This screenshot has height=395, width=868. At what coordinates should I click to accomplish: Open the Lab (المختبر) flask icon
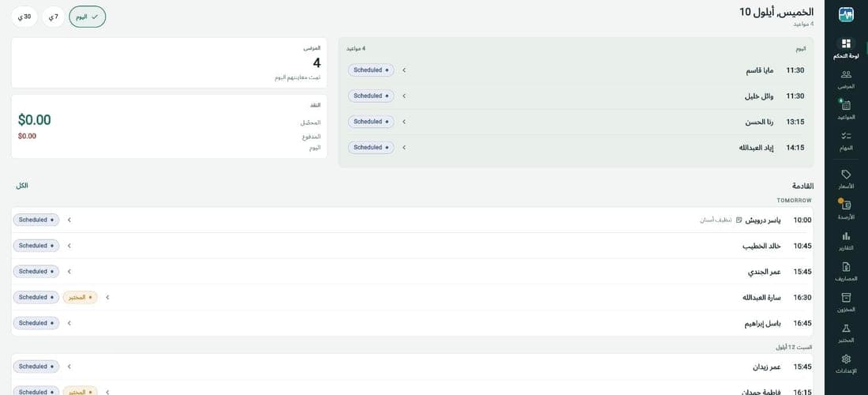tap(846, 329)
